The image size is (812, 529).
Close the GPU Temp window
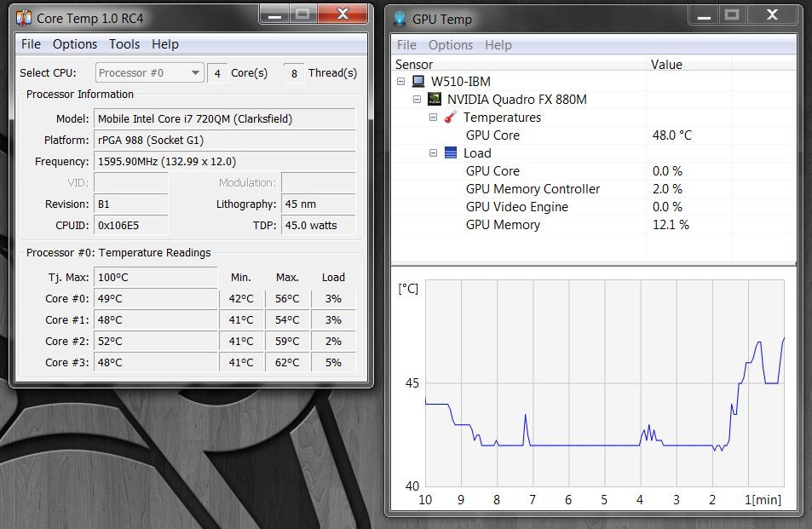772,14
